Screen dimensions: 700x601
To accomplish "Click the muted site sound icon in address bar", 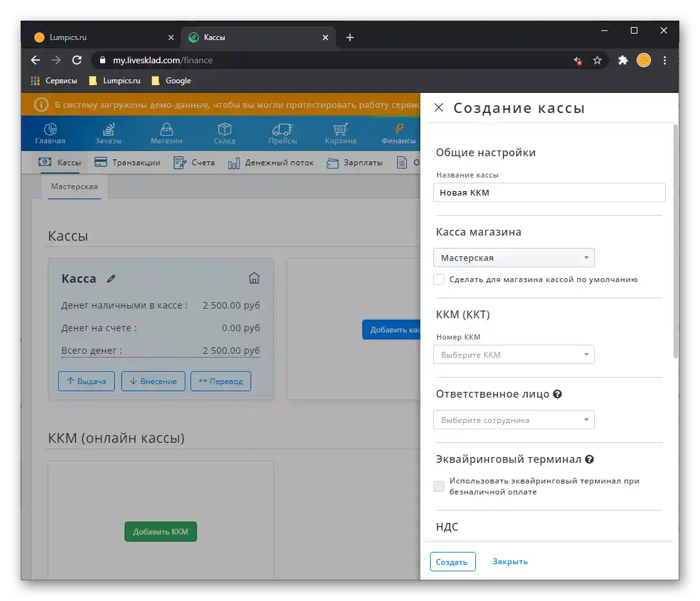I will tap(578, 61).
